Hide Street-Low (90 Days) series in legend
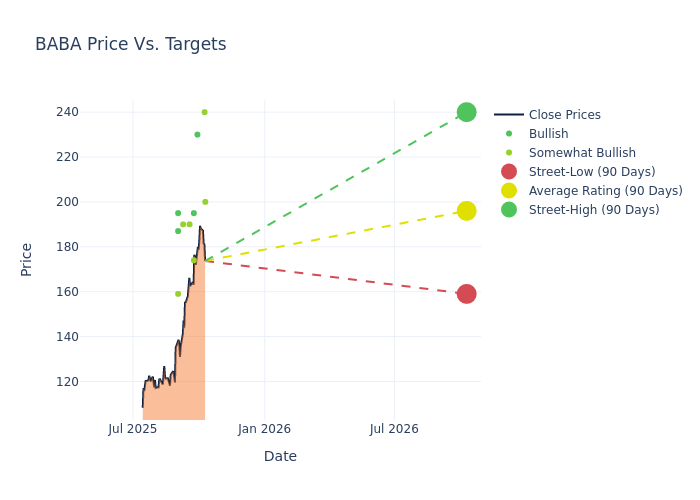This screenshot has width=700, height=500. coord(592,172)
